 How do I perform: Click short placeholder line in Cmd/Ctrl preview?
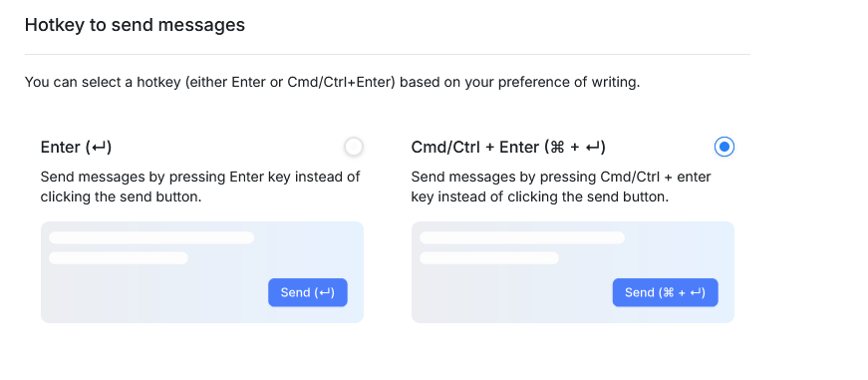489,258
